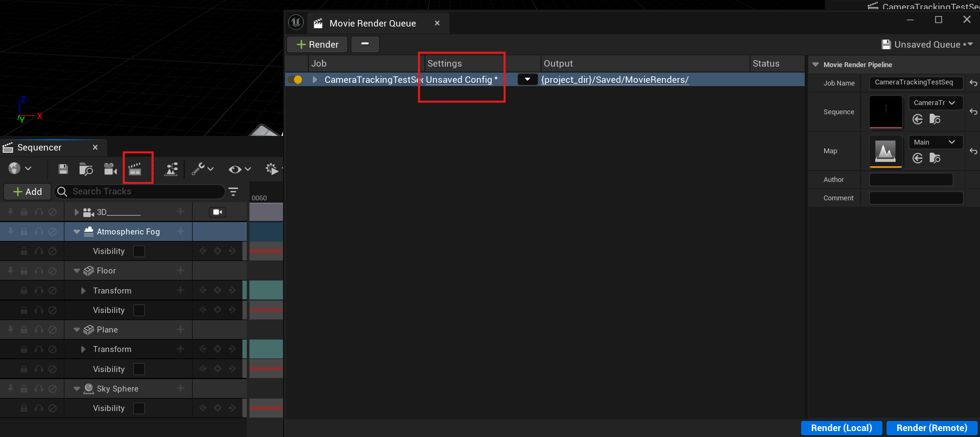Use selected asset for Sequence arrow icon

click(x=918, y=119)
